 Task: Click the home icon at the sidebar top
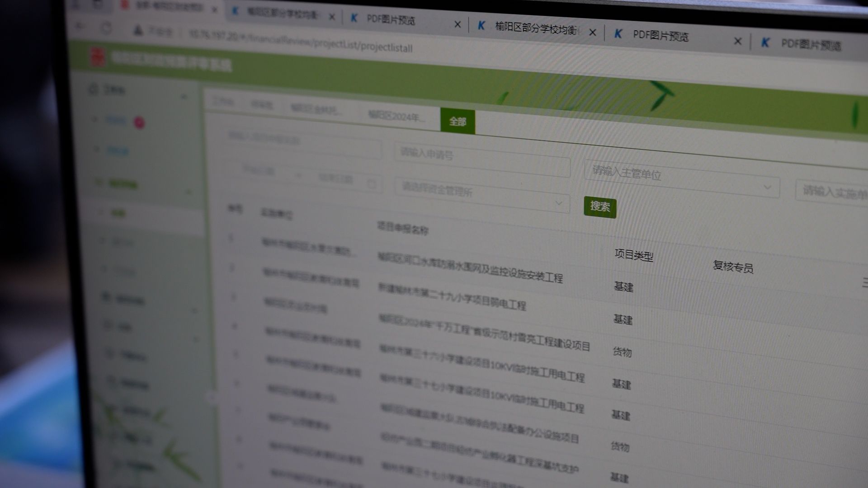tap(93, 89)
